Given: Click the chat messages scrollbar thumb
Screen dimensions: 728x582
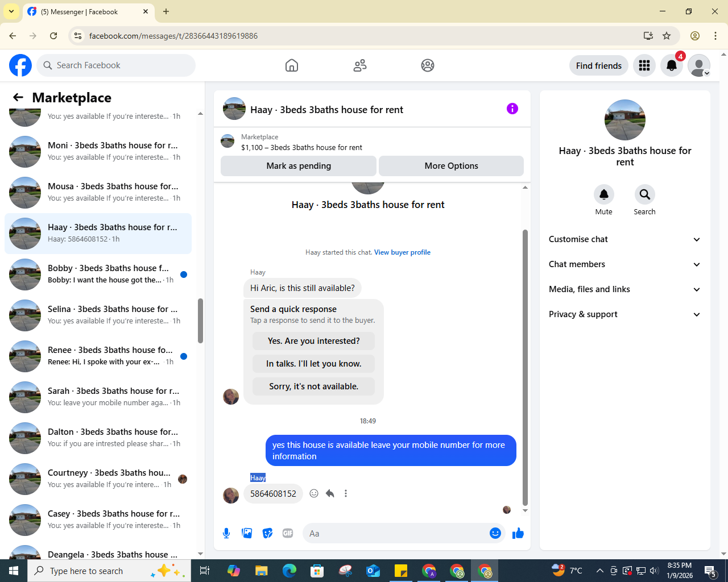Looking at the screenshot, I should [x=525, y=368].
